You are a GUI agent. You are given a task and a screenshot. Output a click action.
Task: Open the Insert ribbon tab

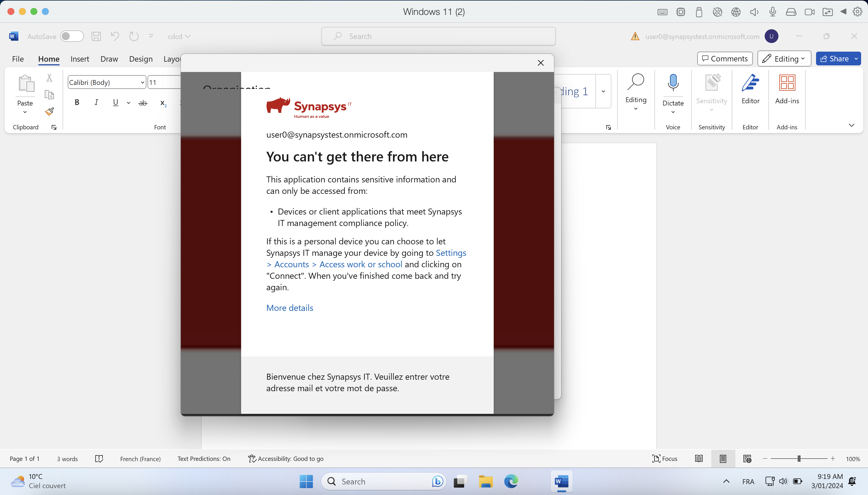[x=80, y=59]
